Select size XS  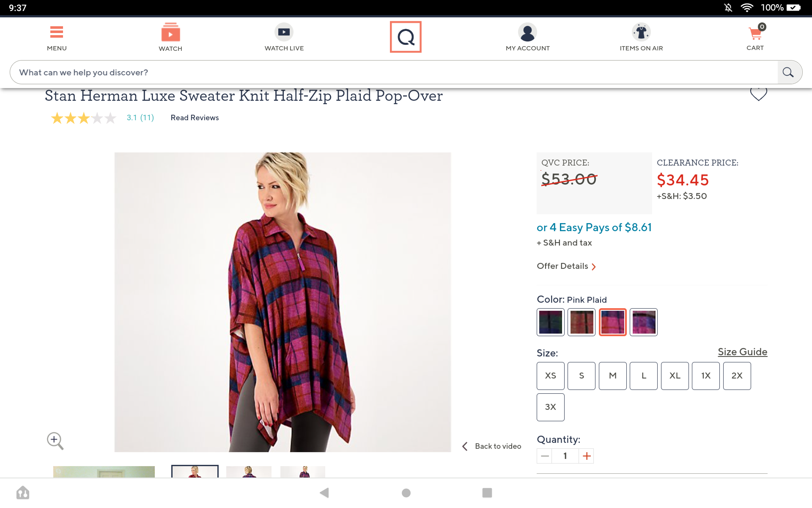550,376
